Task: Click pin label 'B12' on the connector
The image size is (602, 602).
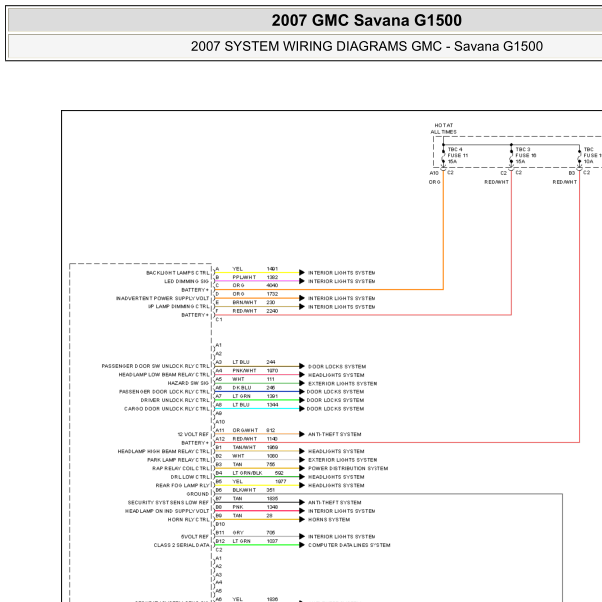Action: click(220, 541)
